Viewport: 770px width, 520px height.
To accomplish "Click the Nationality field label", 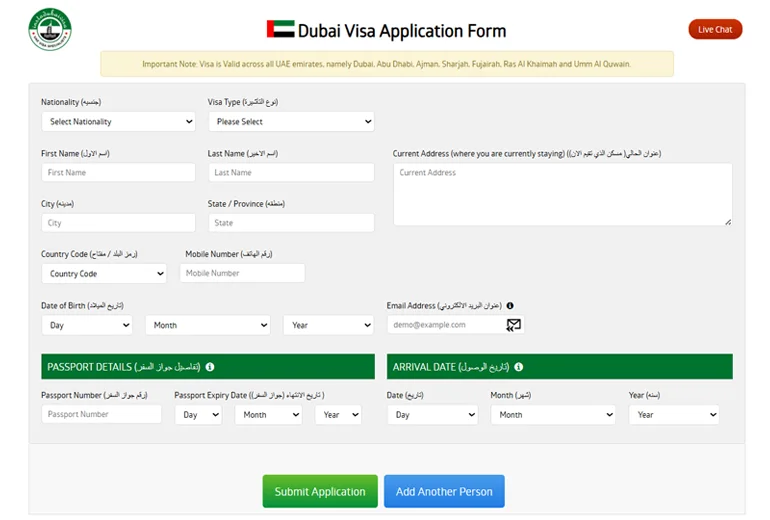I will (x=71, y=102).
